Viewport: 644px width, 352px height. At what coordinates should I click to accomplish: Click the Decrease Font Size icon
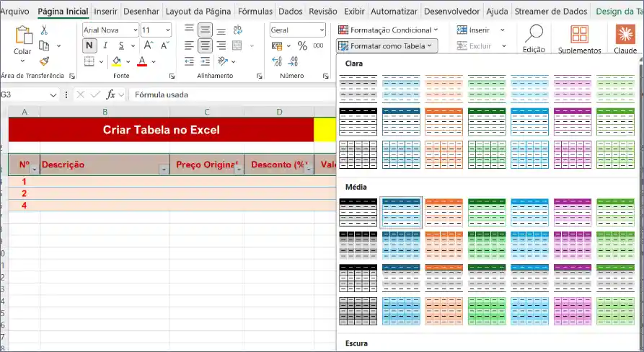tap(164, 45)
